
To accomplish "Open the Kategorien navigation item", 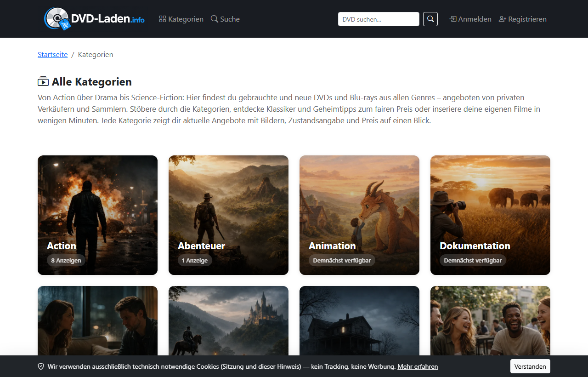I will [x=181, y=19].
